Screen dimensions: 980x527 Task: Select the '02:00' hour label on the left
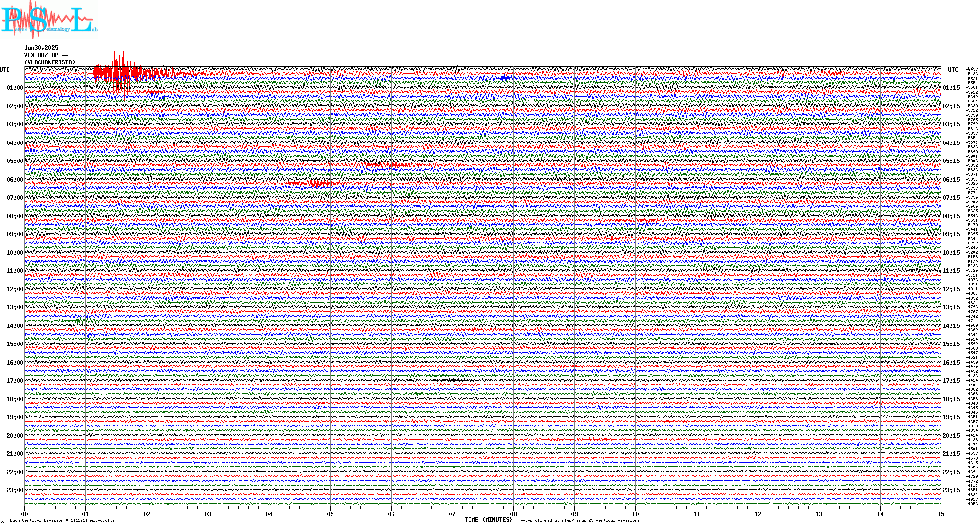pos(15,106)
